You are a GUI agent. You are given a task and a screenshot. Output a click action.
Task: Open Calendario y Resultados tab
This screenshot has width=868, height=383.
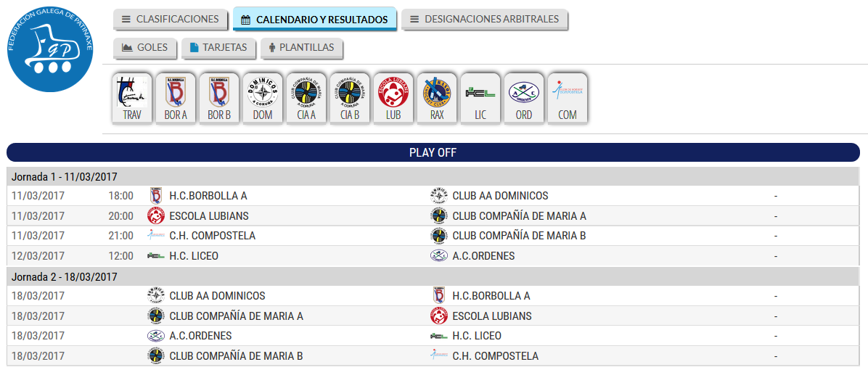point(314,20)
